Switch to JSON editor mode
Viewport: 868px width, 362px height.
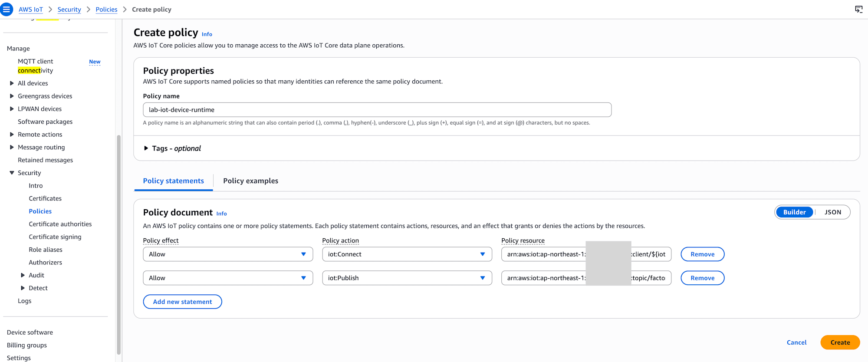tap(833, 212)
